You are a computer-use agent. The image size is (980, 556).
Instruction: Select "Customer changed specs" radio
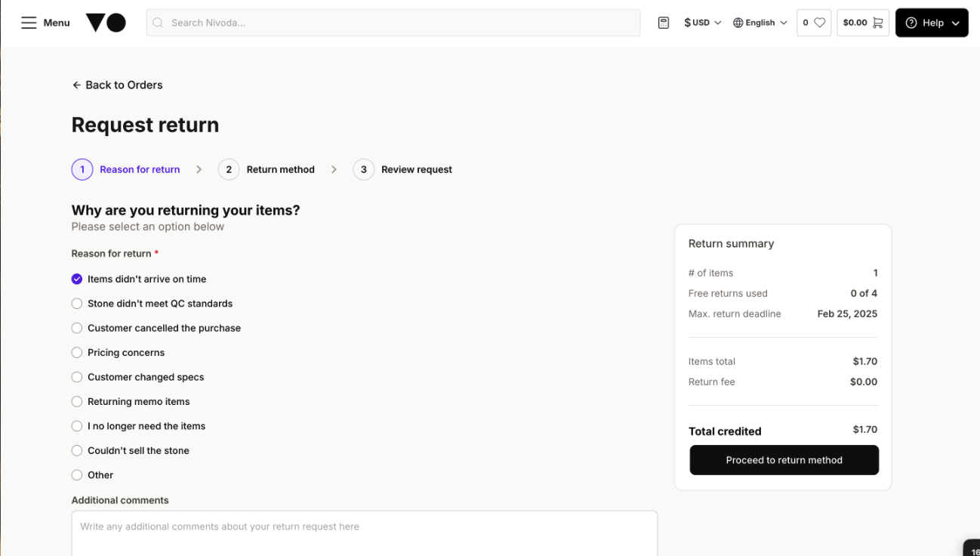[x=77, y=377]
